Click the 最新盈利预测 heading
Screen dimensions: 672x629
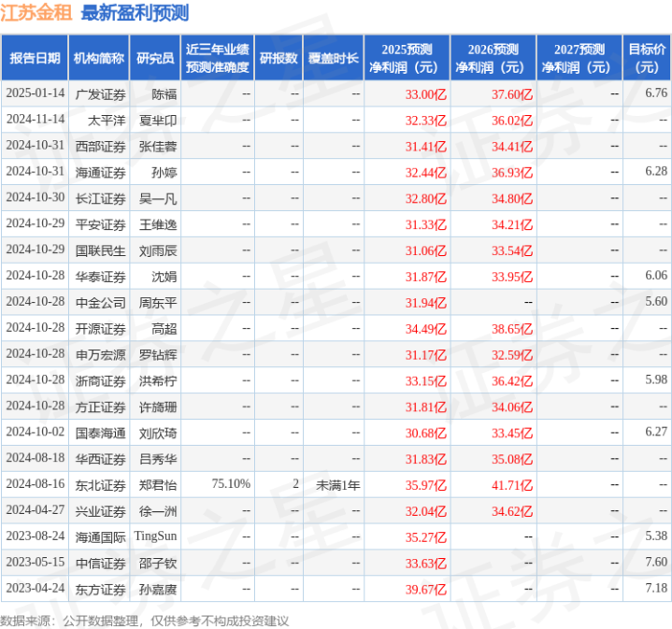coord(135,13)
